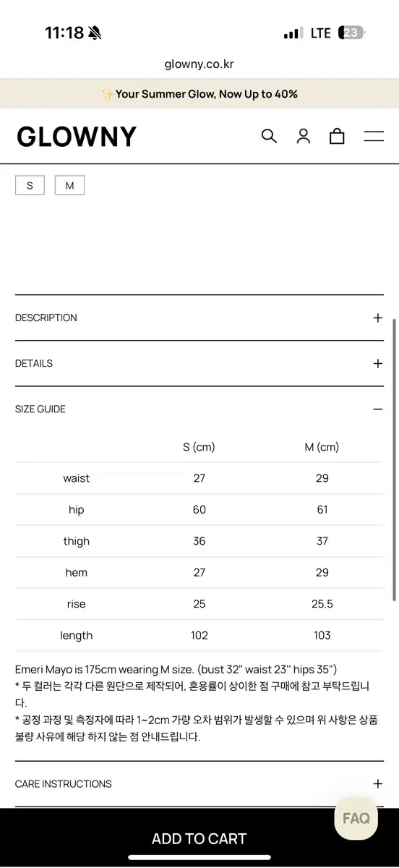Tap the Summer Glow 40% promo banner
Viewport: 399px width, 868px height.
[199, 94]
